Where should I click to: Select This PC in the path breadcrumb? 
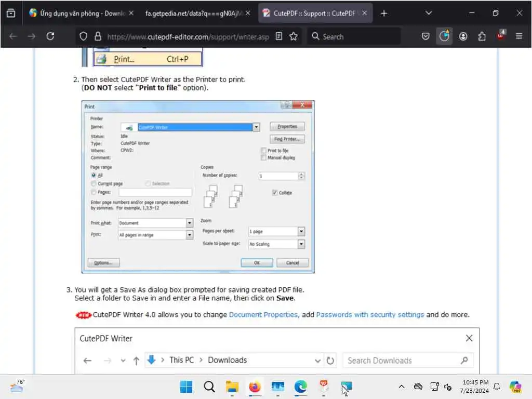click(181, 360)
